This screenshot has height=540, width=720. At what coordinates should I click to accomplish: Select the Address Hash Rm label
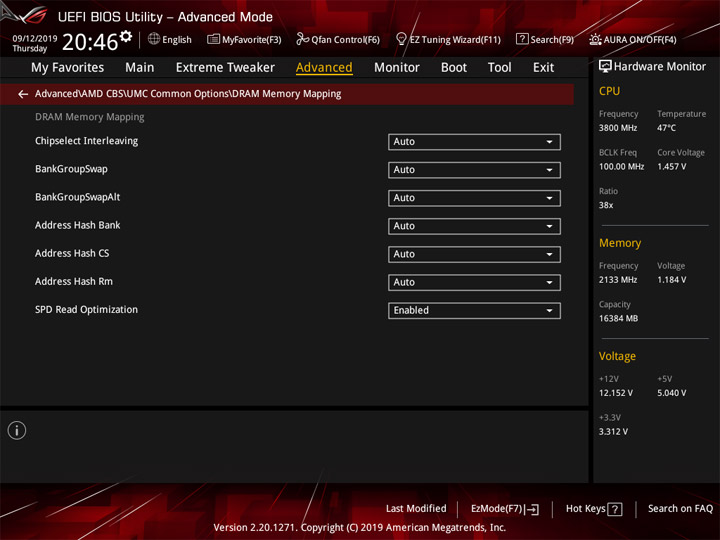pos(74,281)
